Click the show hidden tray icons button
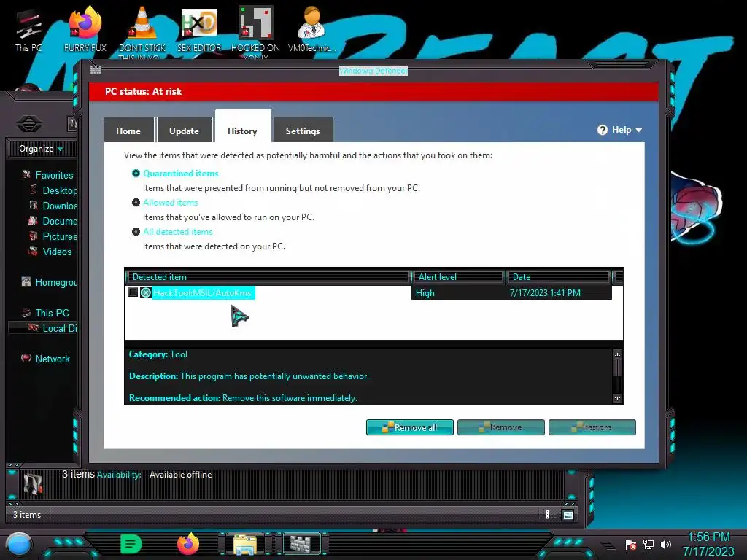Viewport: 747px width, 560px height. 608,545
